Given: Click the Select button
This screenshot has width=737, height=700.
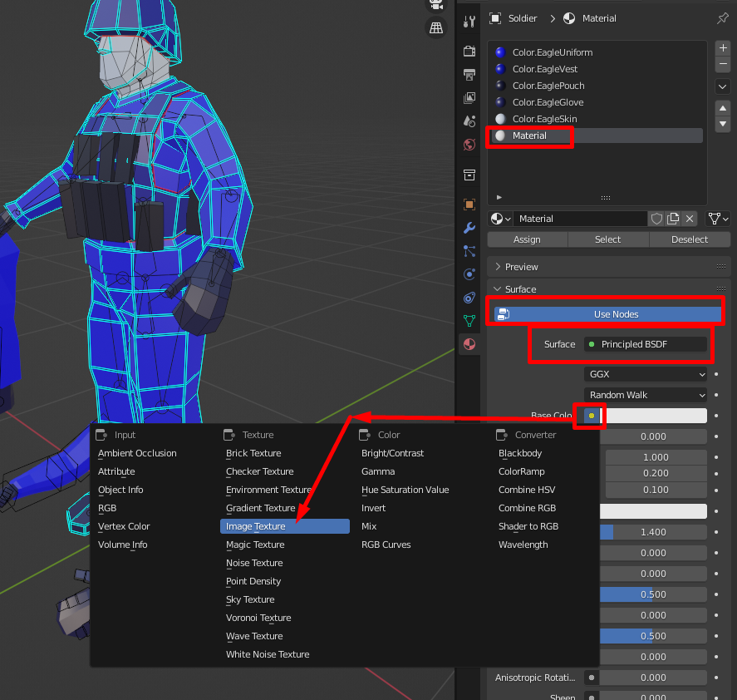Looking at the screenshot, I should (x=607, y=239).
